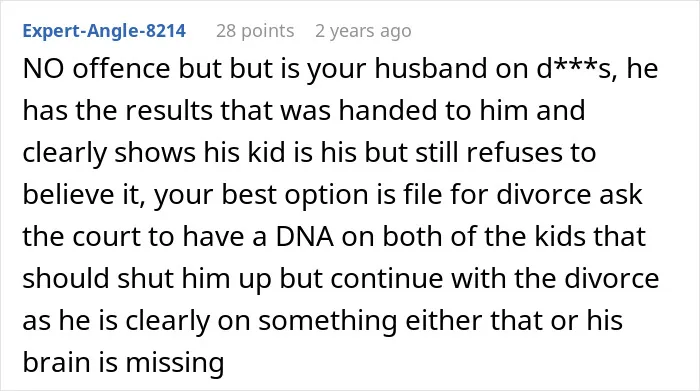Click the 28 points score label

click(255, 31)
